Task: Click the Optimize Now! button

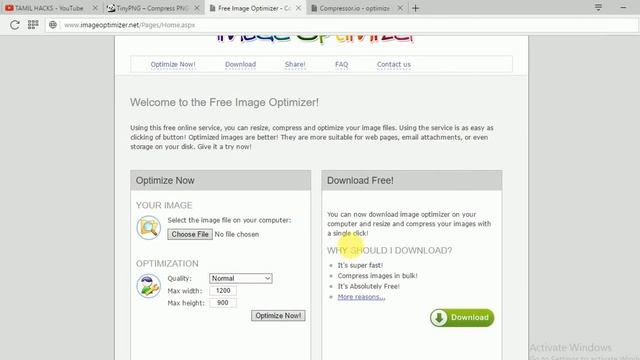Action: point(278,316)
